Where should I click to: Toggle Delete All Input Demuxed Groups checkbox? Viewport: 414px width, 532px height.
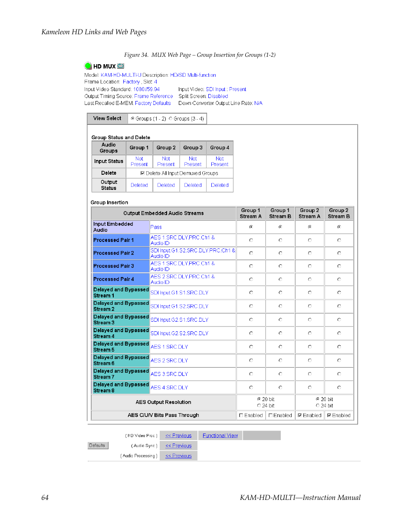pos(143,173)
